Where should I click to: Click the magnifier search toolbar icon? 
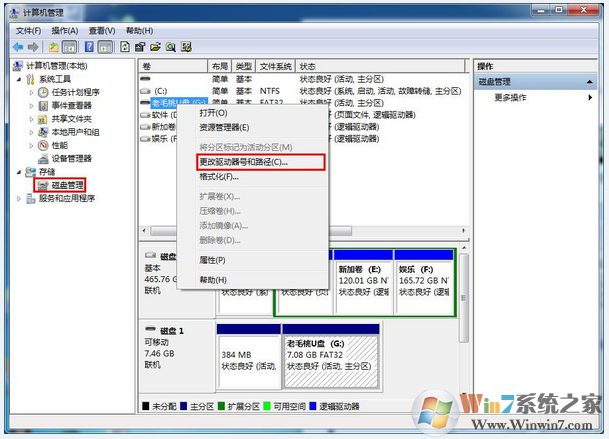(x=171, y=47)
